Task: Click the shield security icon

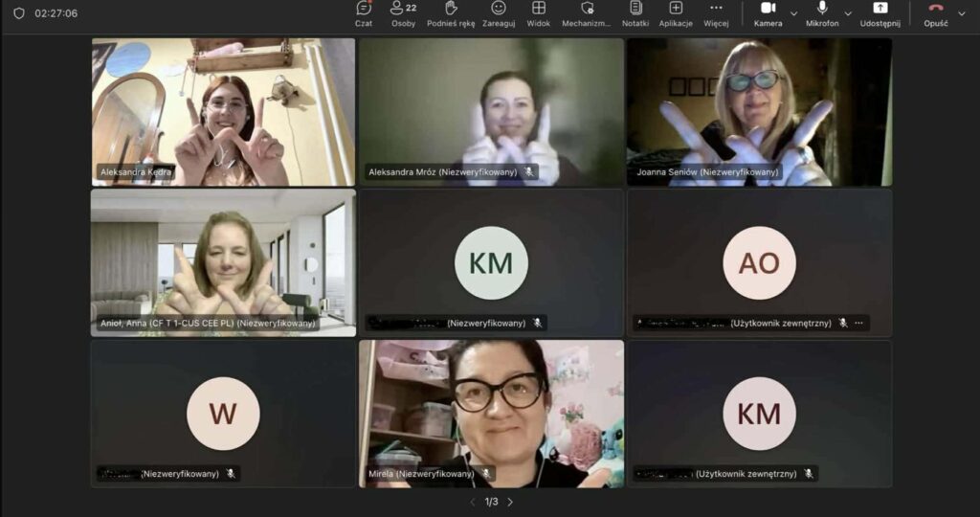Action: tap(18, 13)
